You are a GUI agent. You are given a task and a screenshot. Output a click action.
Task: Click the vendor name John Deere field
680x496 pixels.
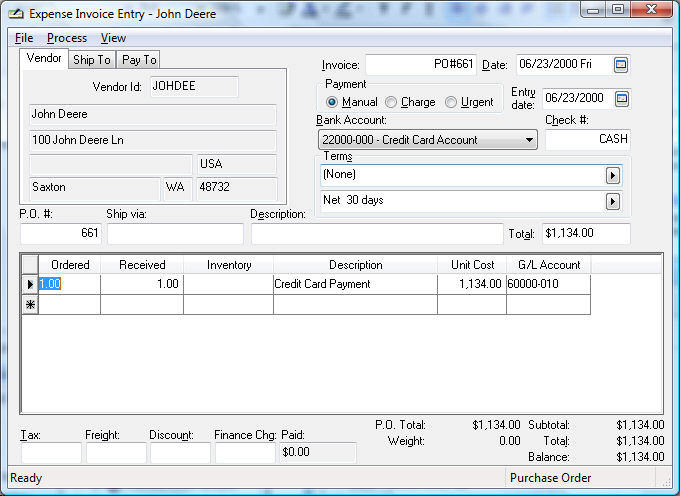(x=153, y=114)
